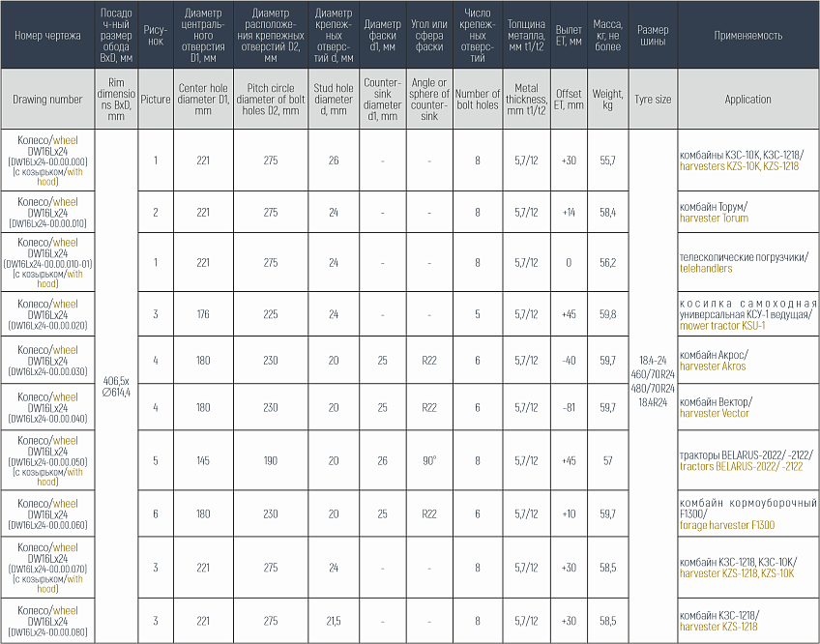This screenshot has height=644, width=820.
Task: Select stud hole diameter 21,5 cell
Action: (334, 621)
